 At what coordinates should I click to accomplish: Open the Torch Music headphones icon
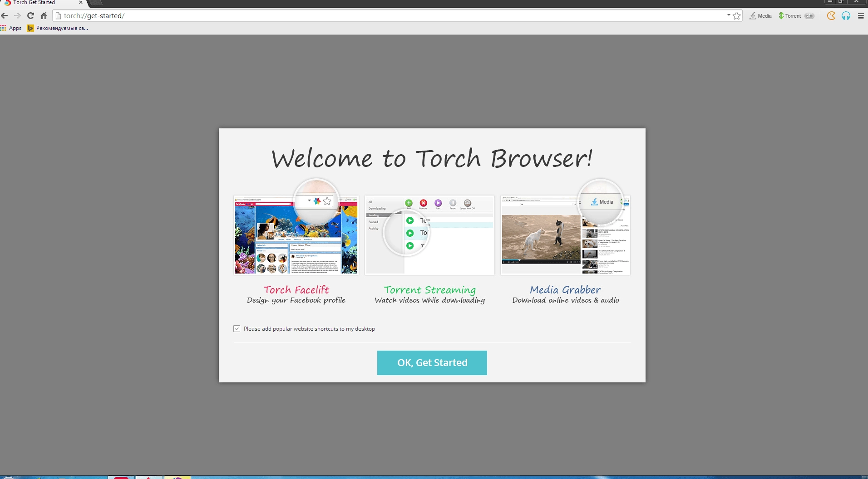click(x=846, y=15)
